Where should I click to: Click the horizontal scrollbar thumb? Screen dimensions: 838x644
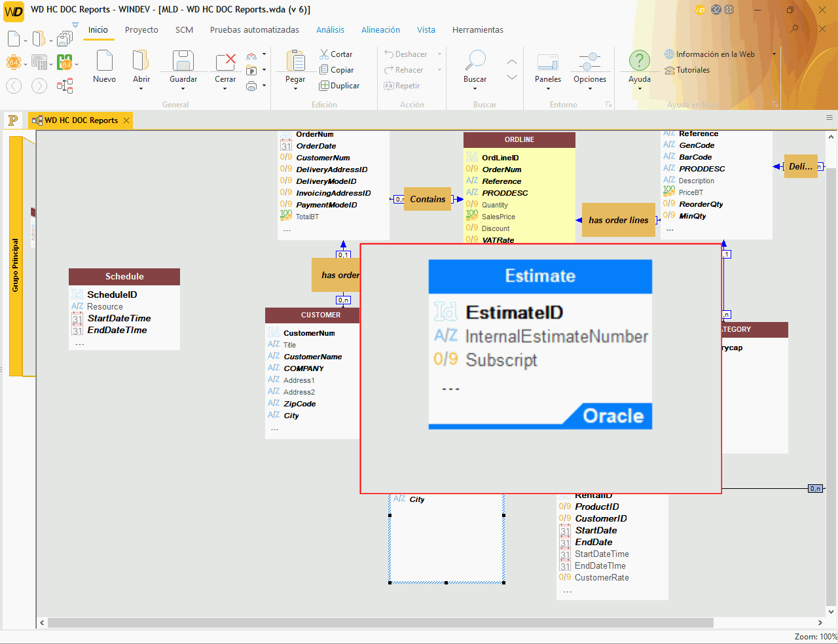381,622
